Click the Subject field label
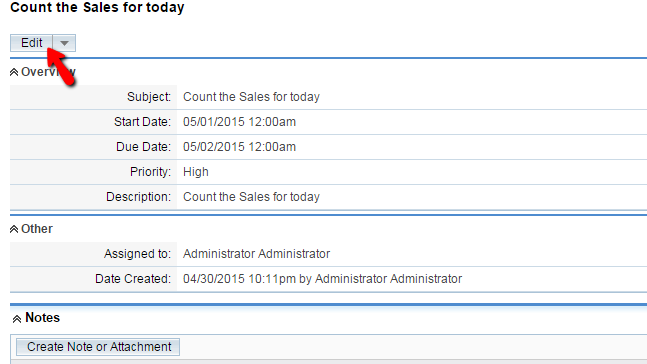This screenshot has width=647, height=364. [x=149, y=97]
